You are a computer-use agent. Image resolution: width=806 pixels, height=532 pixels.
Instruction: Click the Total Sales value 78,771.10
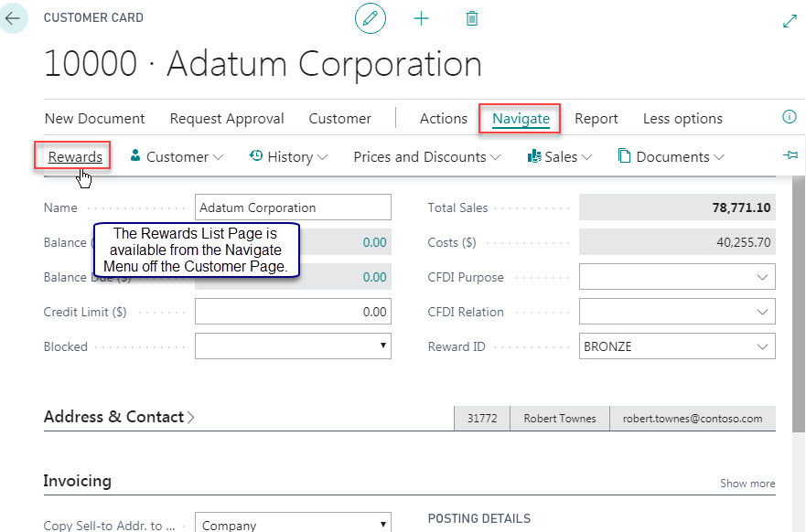coord(741,207)
